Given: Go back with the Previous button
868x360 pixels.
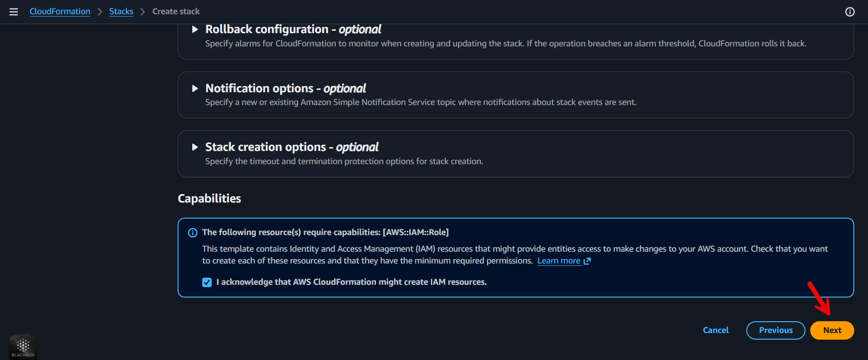Looking at the screenshot, I should click(776, 330).
